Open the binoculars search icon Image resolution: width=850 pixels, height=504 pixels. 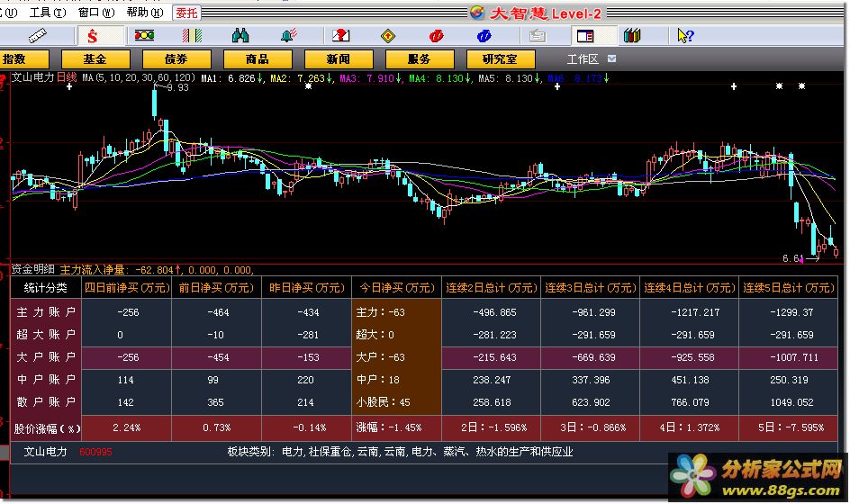click(240, 36)
